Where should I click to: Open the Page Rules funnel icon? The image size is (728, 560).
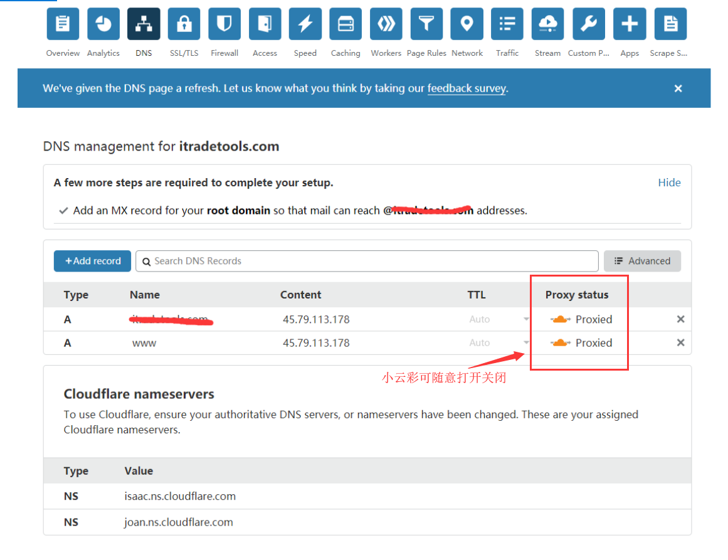[x=426, y=24]
